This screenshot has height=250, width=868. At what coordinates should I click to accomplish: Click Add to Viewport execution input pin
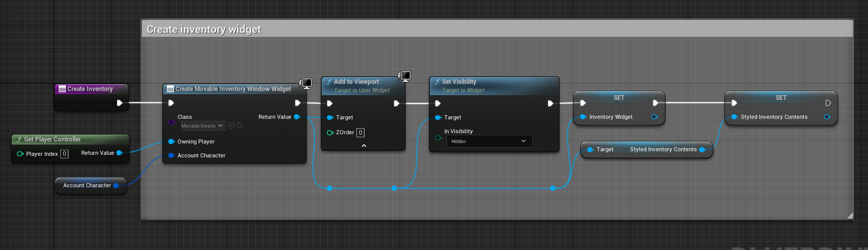(x=329, y=103)
